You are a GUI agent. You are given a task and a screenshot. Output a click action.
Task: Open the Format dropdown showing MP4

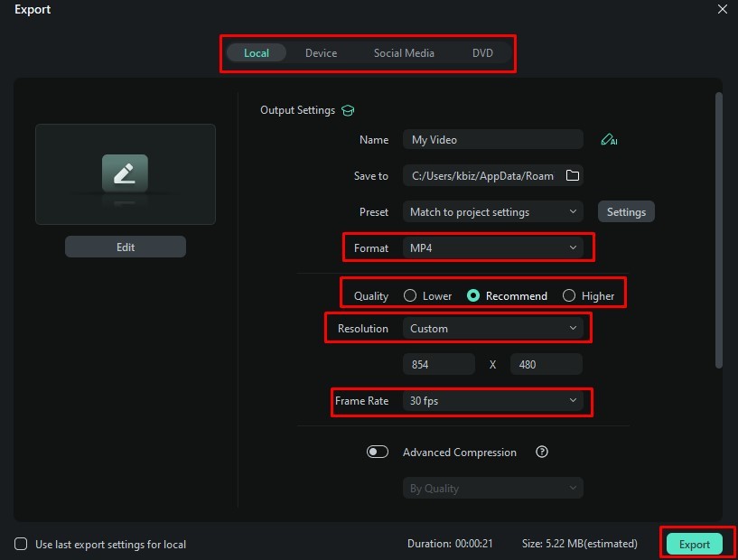coord(492,247)
